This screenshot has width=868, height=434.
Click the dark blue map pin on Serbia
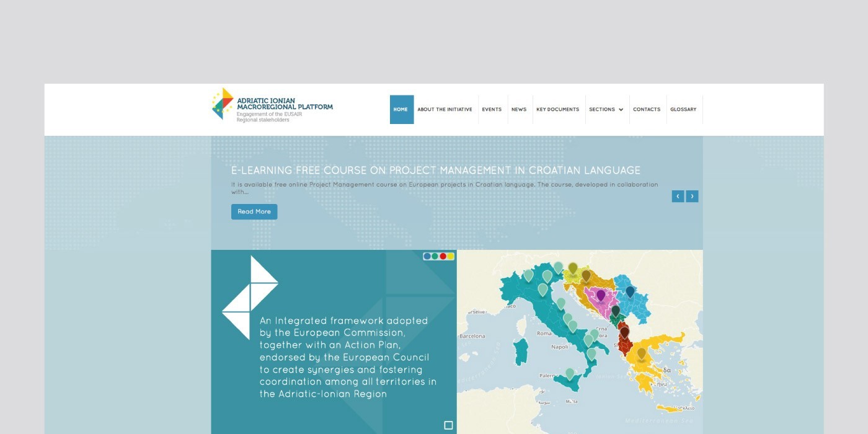(x=630, y=291)
